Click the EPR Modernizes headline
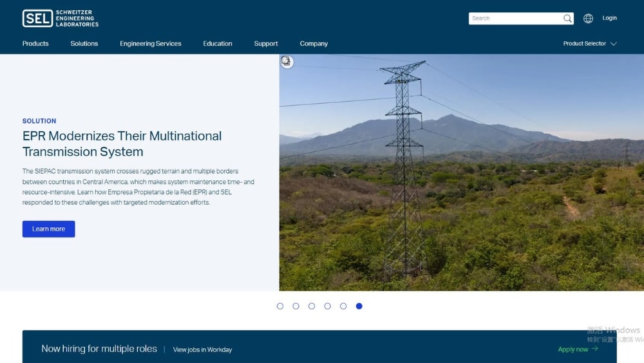The image size is (644, 363). (122, 144)
